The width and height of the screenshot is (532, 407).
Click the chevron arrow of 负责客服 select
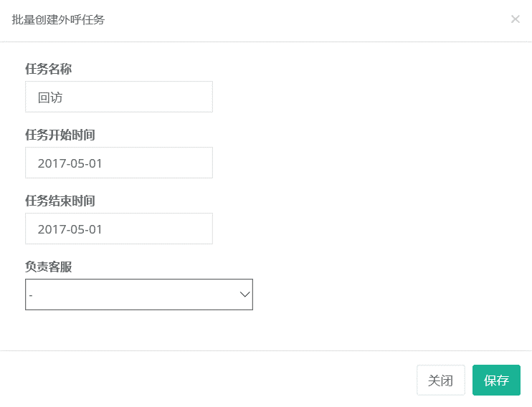(x=244, y=295)
